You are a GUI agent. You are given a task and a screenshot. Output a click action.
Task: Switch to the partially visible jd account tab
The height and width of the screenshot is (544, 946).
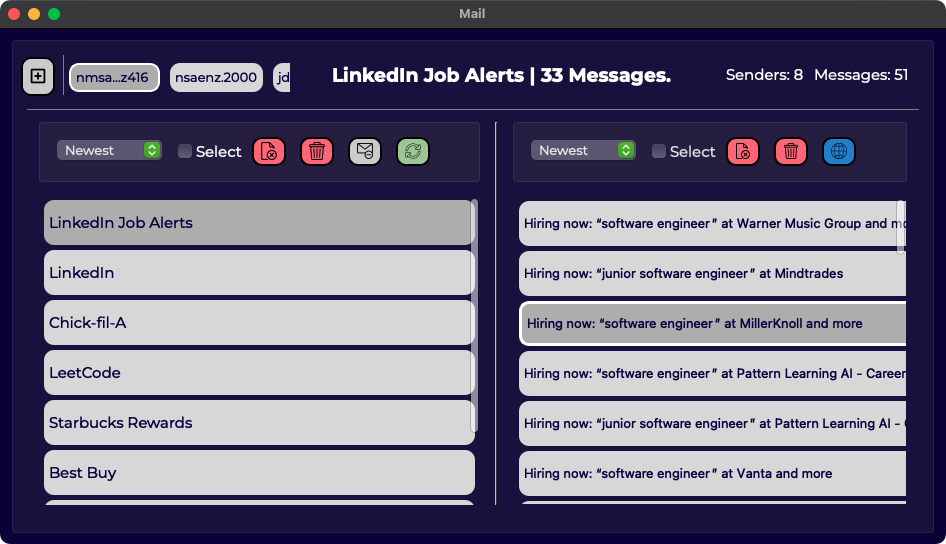pyautogui.click(x=282, y=77)
